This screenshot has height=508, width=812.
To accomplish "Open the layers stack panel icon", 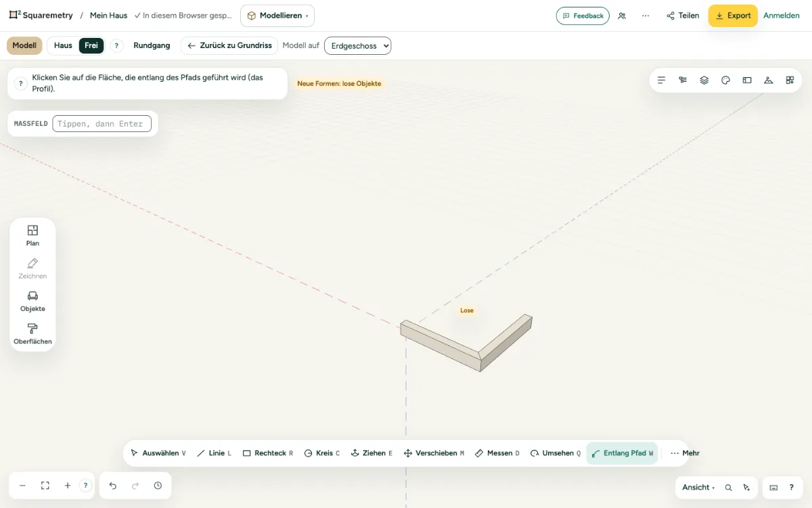I will point(704,80).
